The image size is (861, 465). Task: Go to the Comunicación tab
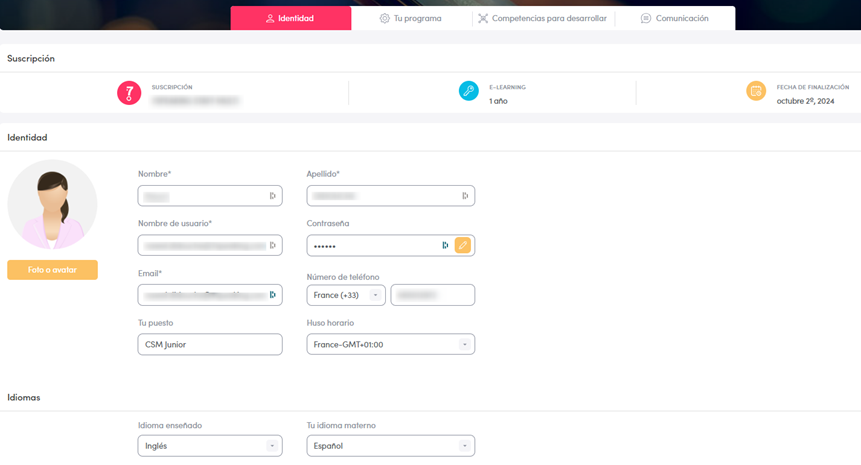click(675, 18)
